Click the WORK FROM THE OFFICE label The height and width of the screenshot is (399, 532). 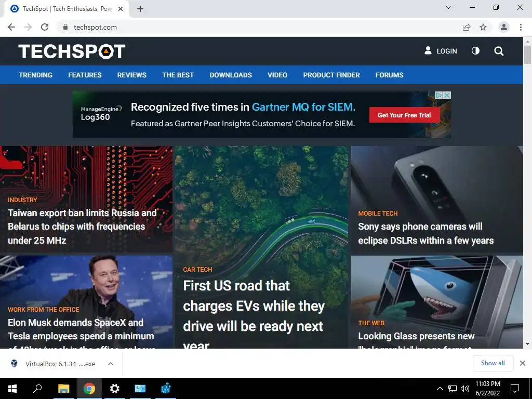point(44,310)
